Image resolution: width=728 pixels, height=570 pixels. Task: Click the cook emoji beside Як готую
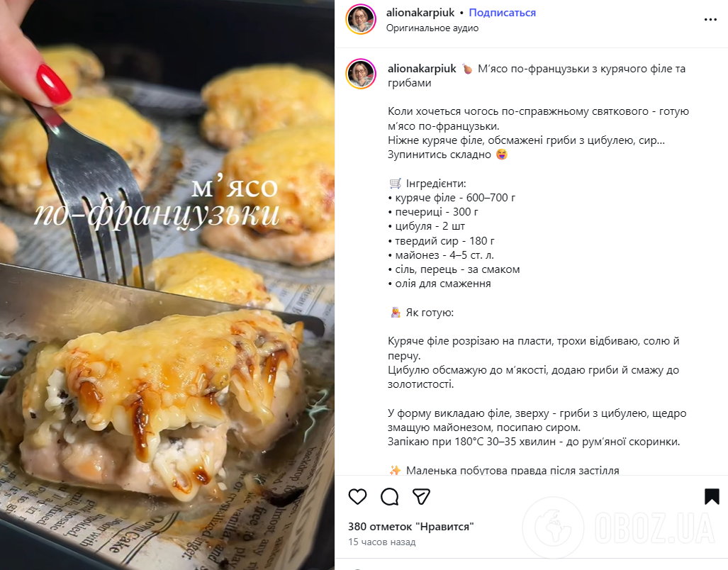395,313
